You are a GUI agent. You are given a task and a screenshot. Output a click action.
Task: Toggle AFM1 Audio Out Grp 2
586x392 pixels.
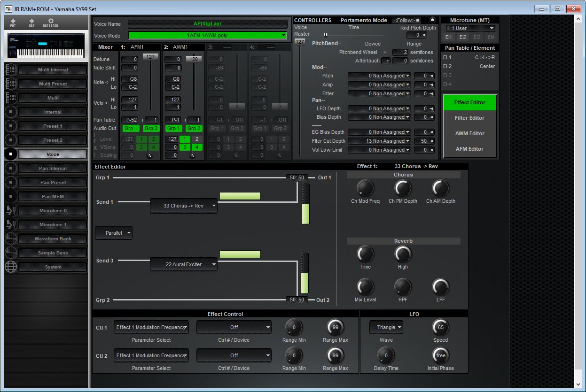coord(151,129)
